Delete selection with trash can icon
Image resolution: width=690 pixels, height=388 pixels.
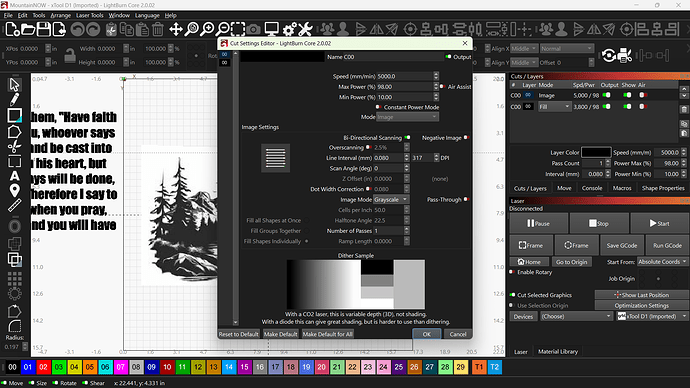[158, 29]
